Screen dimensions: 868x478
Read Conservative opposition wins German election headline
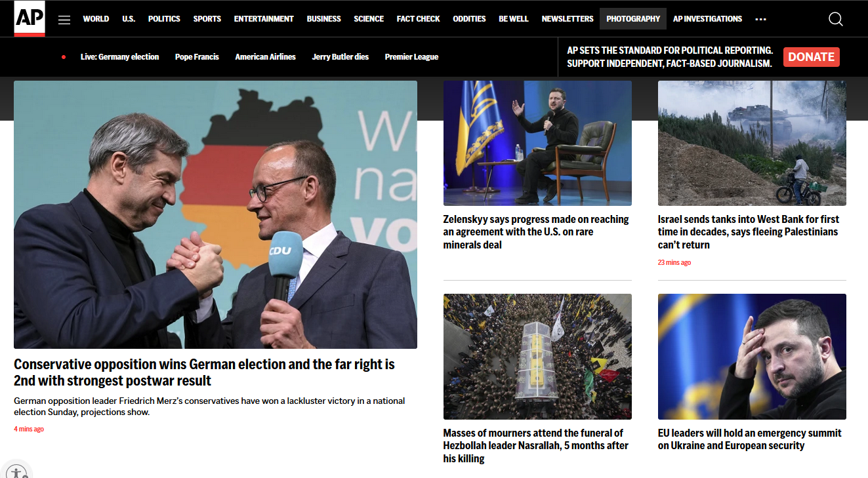coord(204,372)
